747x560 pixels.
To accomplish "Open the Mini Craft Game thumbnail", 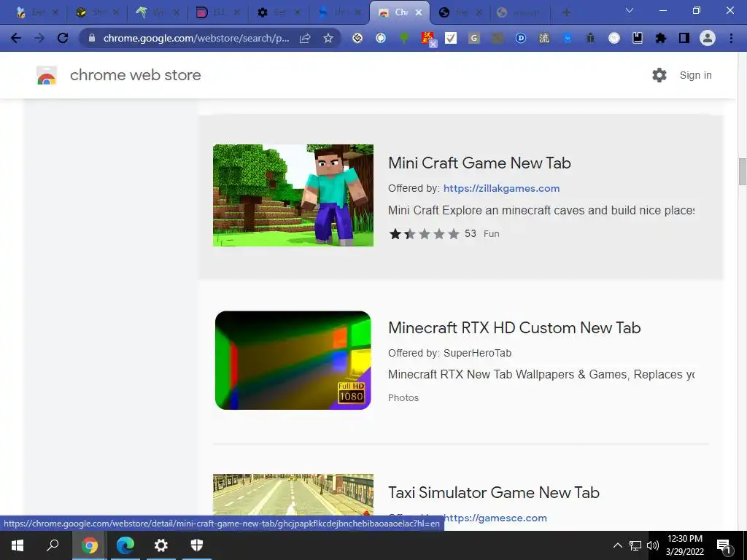I will click(293, 195).
